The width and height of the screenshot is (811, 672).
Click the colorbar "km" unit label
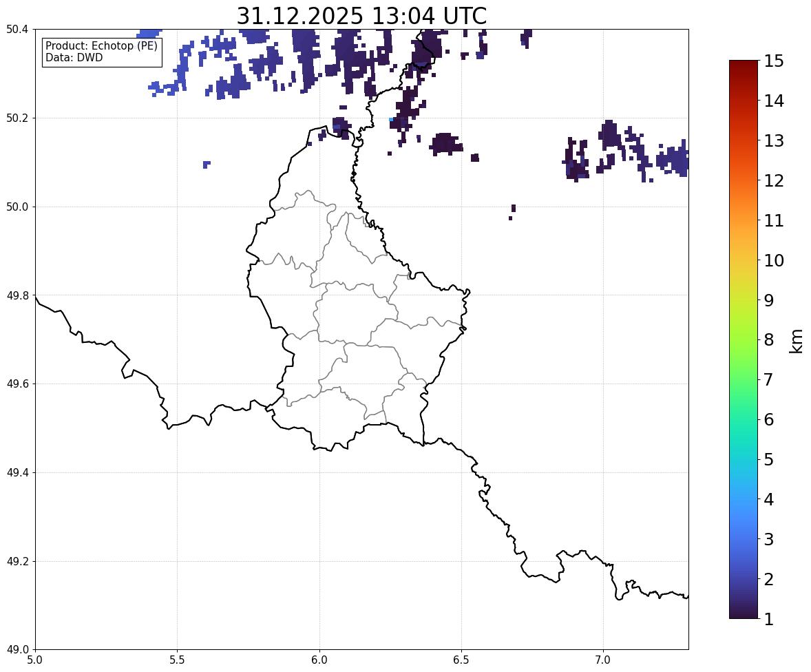(797, 341)
